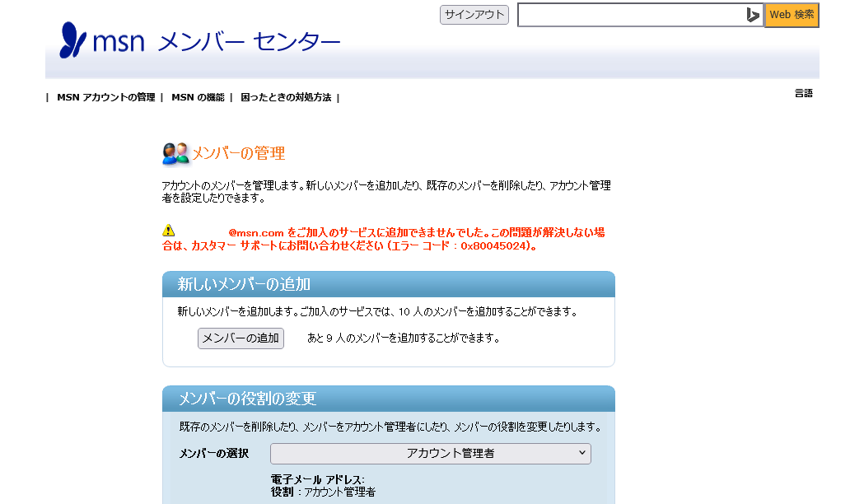
Task: Open the MSN の機能 menu
Action: (x=198, y=97)
